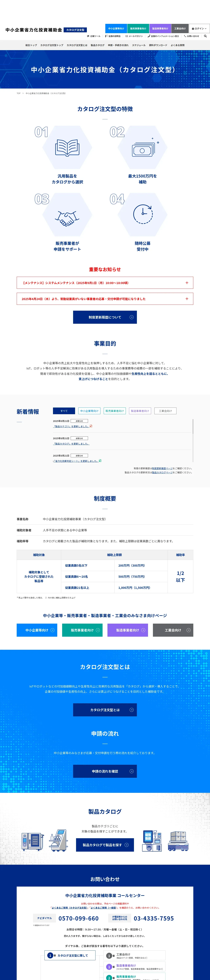Click the magnifying glass search icon
The image size is (210, 980).
[205, 36]
